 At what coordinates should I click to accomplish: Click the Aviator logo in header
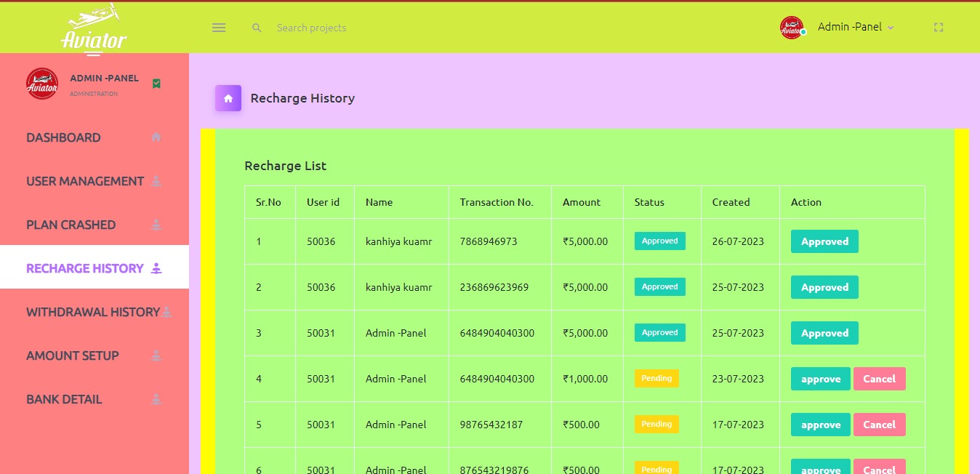click(x=94, y=28)
